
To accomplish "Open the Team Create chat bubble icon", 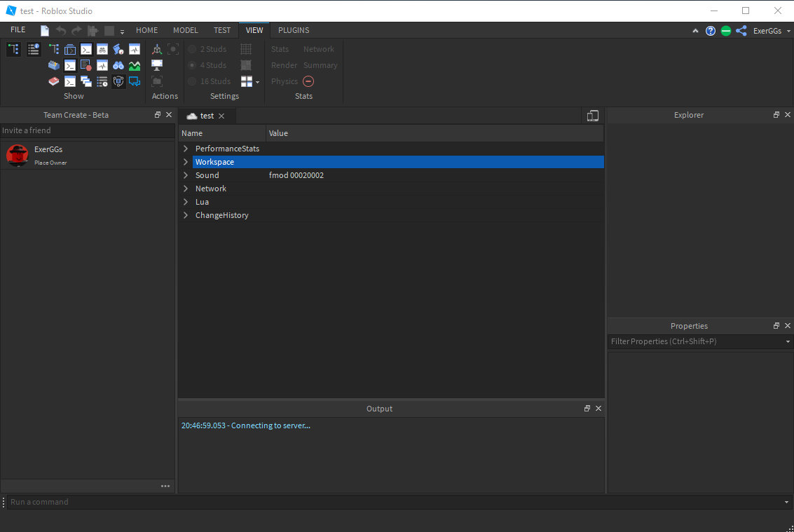I will tap(135, 81).
